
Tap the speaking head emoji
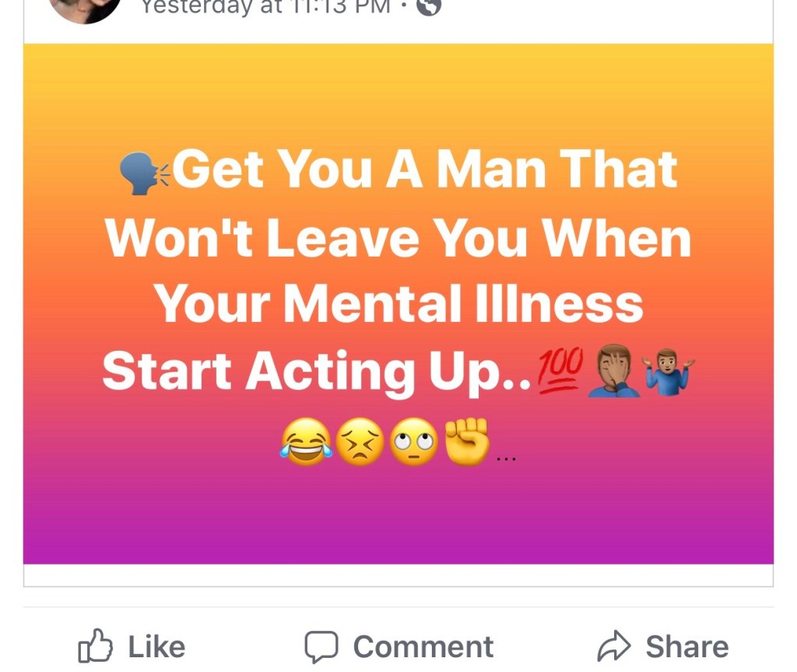(x=144, y=173)
